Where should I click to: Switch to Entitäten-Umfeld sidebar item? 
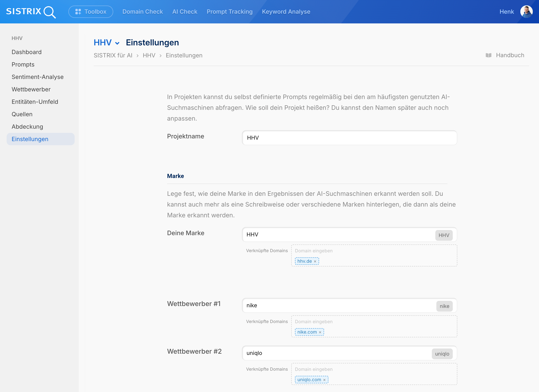[35, 102]
